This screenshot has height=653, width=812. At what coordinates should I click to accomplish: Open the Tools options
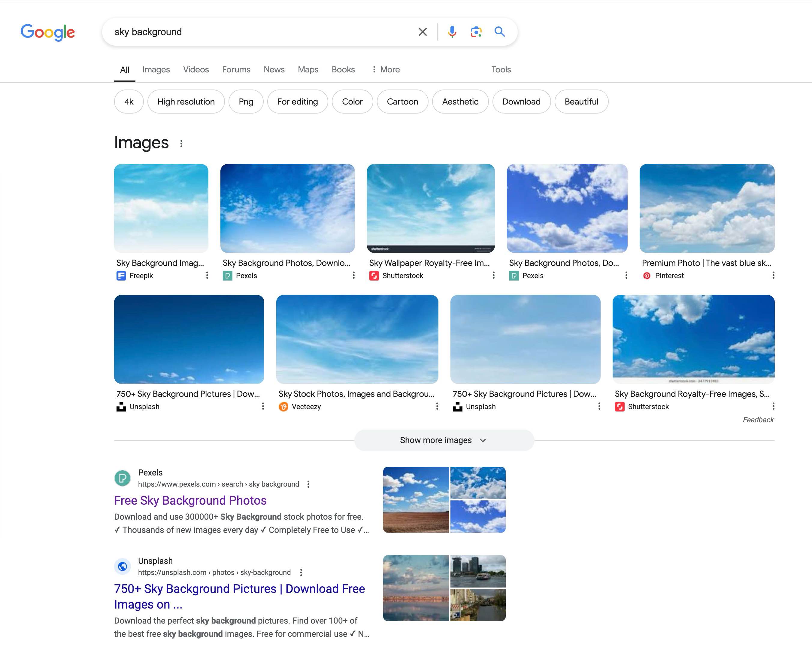tap(501, 70)
